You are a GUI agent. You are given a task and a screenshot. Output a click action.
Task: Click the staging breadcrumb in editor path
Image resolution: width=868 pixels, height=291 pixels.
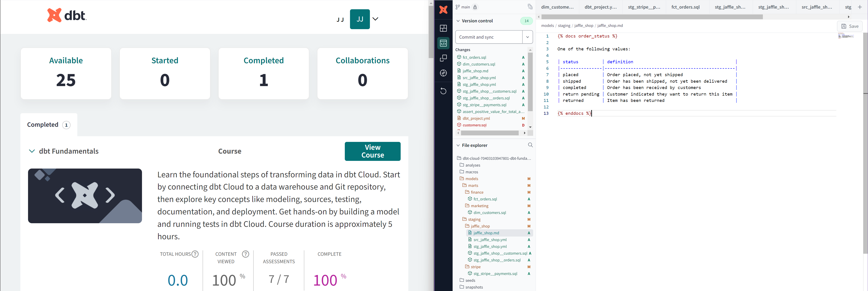point(564,26)
